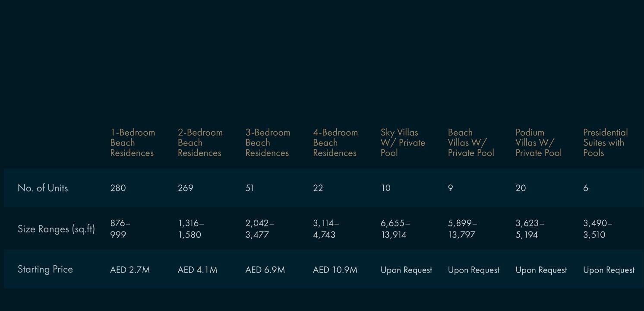Click the No. of Units row label
This screenshot has width=644, height=311.
[43, 188]
